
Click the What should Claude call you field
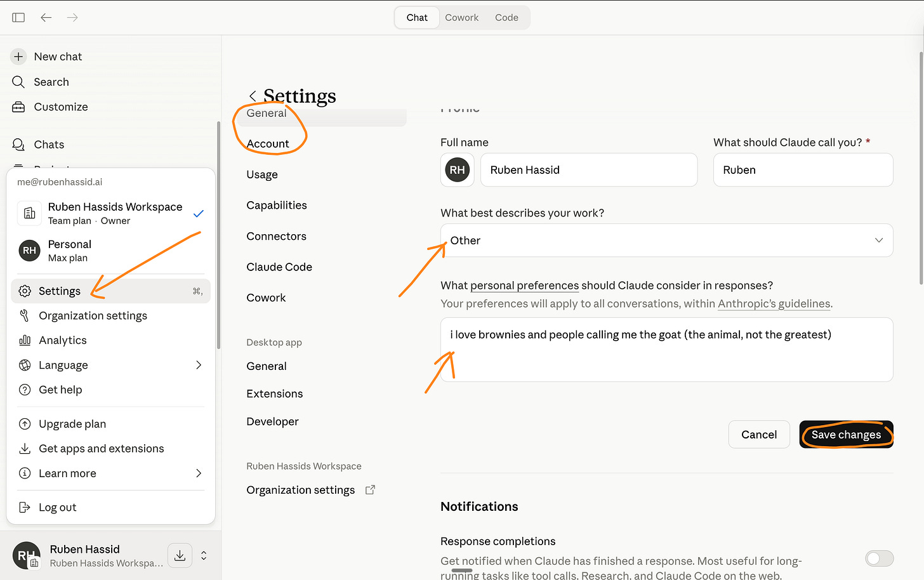click(803, 170)
